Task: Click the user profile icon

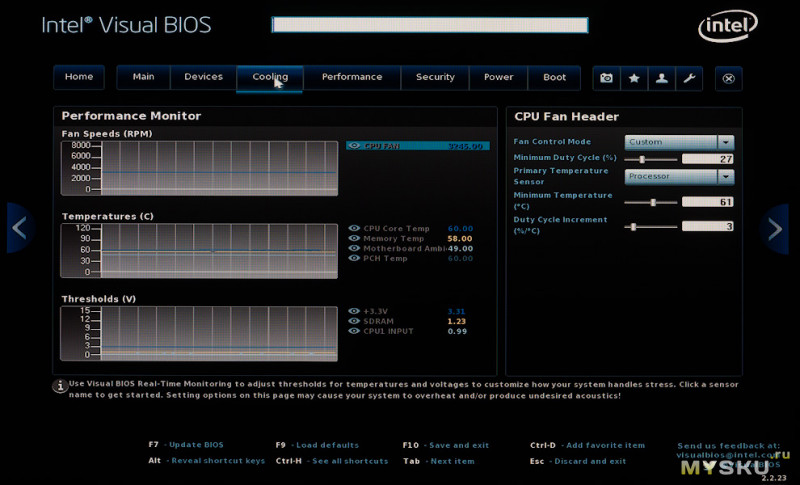Action: point(662,78)
